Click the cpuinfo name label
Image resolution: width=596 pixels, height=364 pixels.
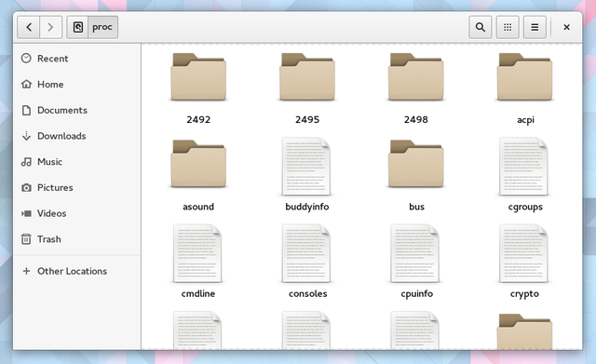pyautogui.click(x=416, y=294)
